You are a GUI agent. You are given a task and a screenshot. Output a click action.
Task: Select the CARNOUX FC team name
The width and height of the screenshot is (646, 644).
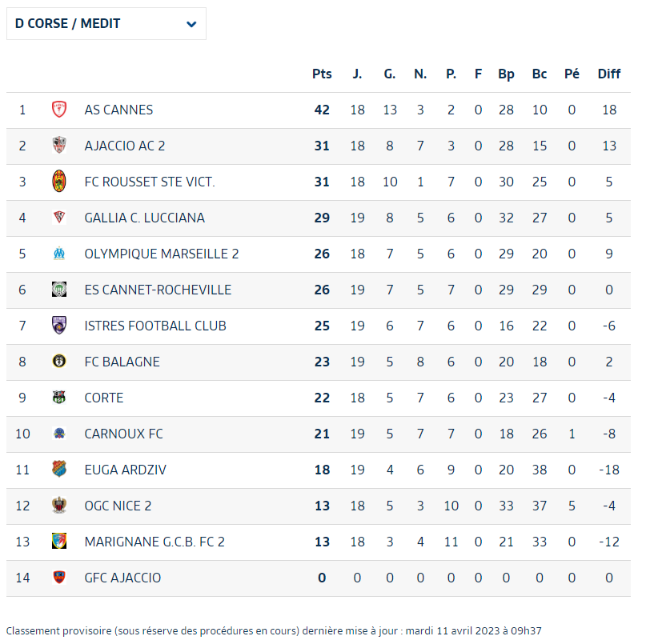(x=123, y=434)
